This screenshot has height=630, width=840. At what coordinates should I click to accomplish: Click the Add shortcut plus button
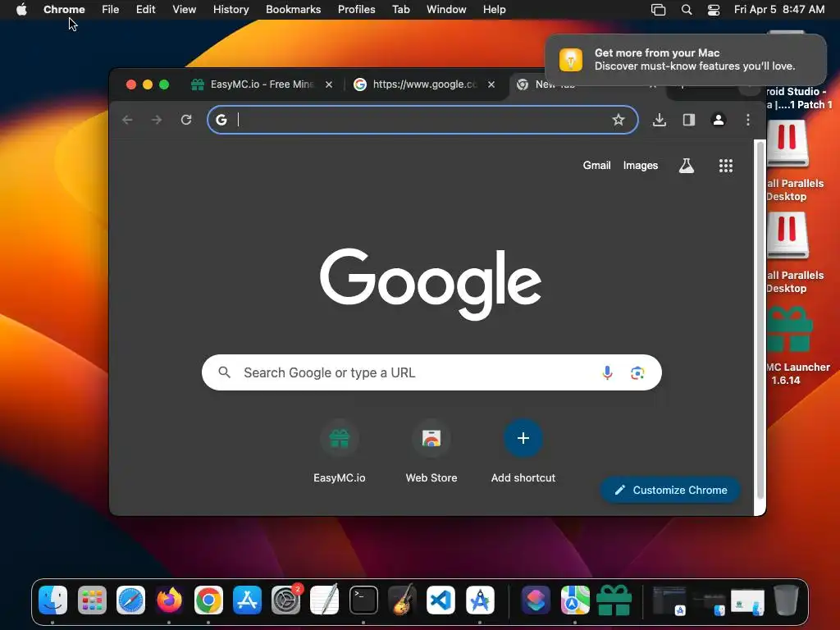[x=523, y=438]
